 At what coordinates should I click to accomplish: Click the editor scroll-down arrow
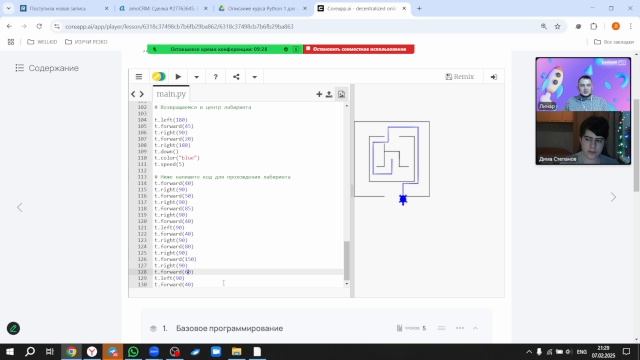pos(347,284)
